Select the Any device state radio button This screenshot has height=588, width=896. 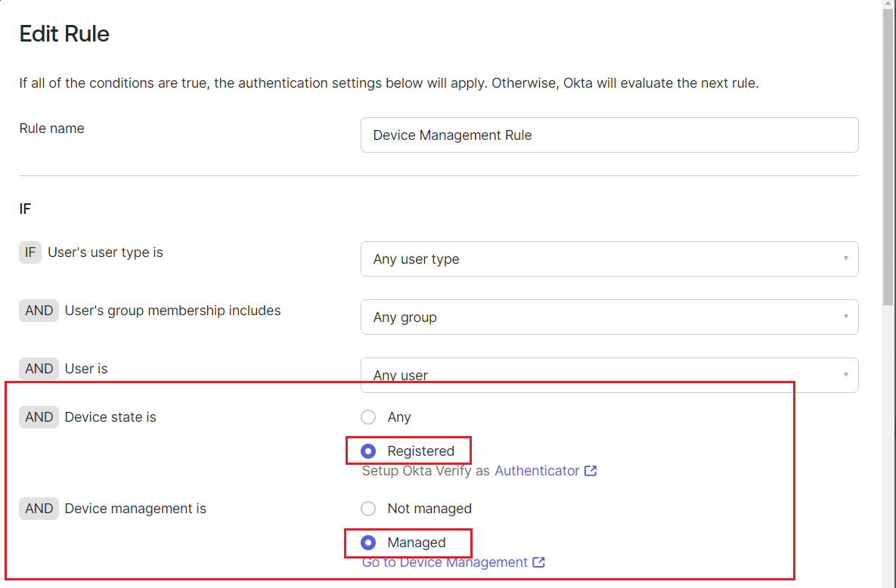pyautogui.click(x=368, y=417)
